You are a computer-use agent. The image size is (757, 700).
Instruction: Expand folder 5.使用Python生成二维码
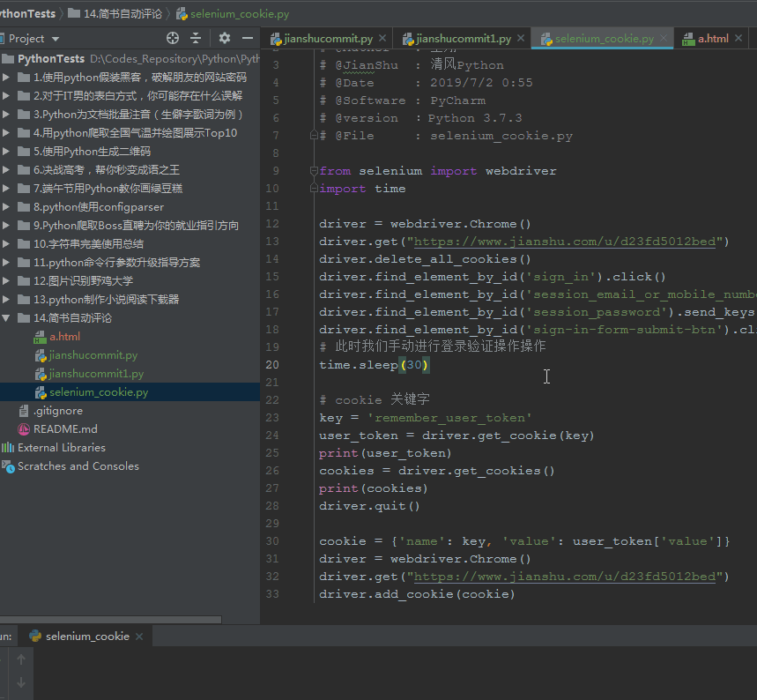[6, 152]
